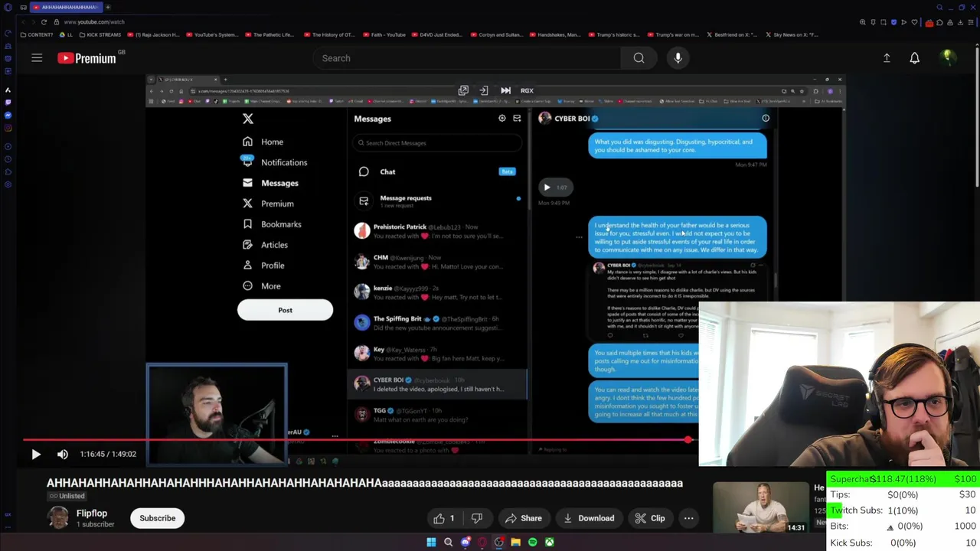This screenshot has width=980, height=551.
Task: Click the Unlisted badge under the title
Action: [67, 496]
